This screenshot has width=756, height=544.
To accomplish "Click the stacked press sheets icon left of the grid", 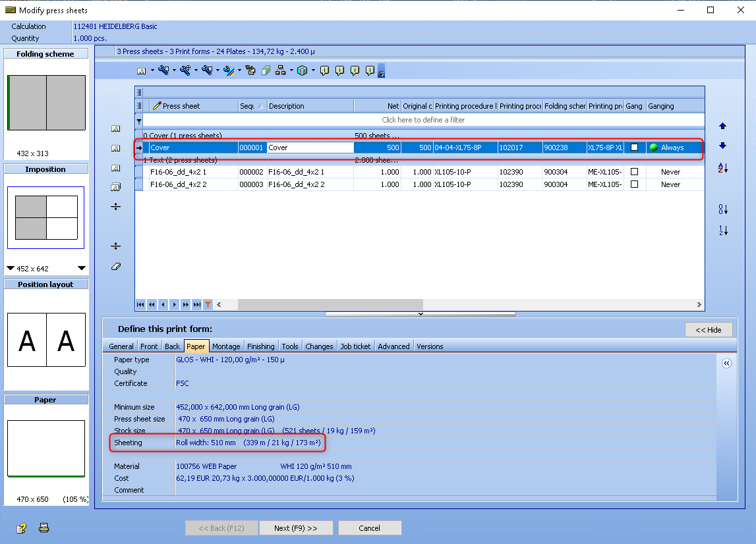I will 116,187.
